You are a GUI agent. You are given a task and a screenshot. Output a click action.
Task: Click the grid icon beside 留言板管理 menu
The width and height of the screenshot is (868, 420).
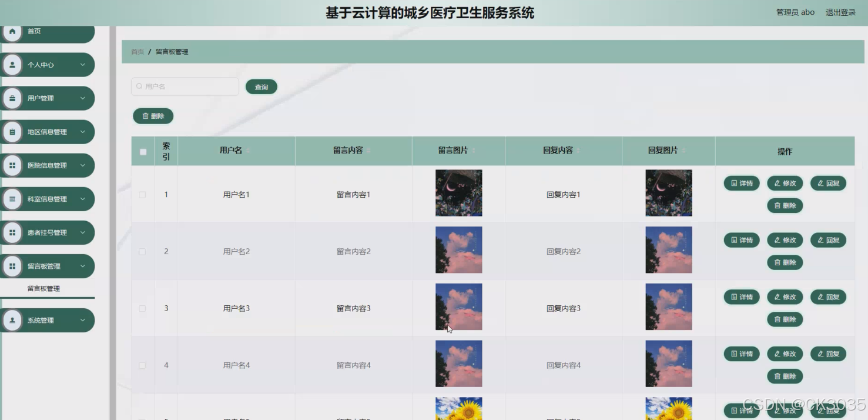coord(12,266)
